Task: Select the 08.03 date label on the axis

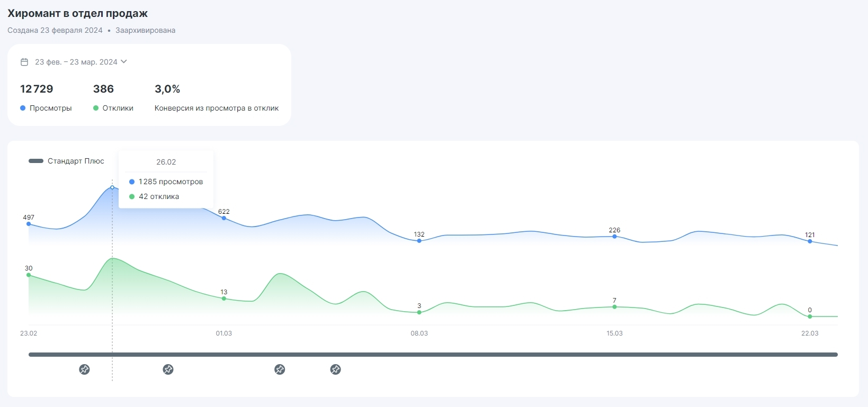Action: pyautogui.click(x=419, y=333)
